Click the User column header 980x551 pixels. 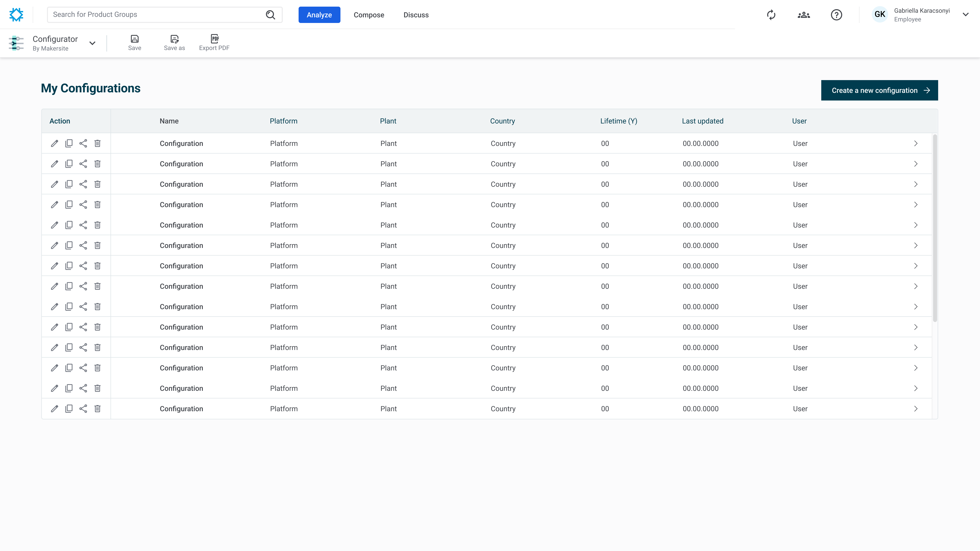coord(799,121)
